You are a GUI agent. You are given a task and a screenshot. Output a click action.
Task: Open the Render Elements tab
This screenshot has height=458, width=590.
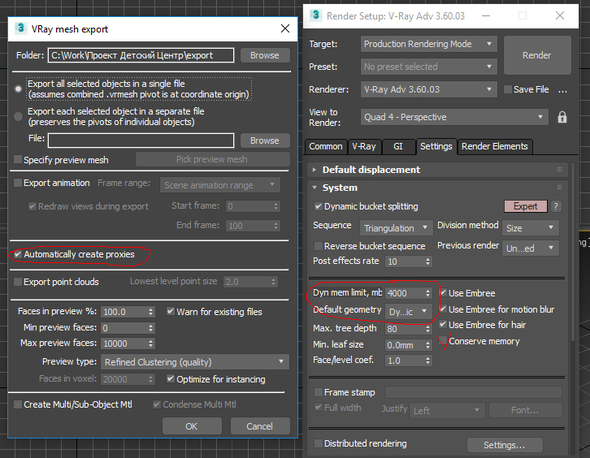pos(494,146)
